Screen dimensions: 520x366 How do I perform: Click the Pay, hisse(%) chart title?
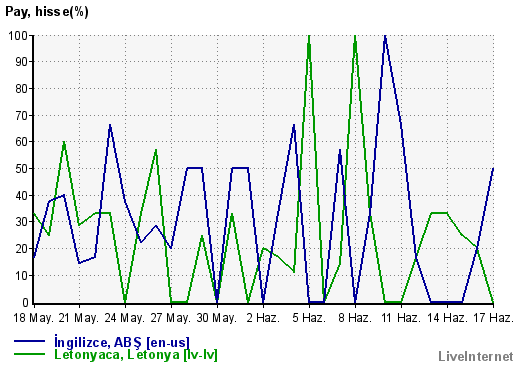(47, 12)
